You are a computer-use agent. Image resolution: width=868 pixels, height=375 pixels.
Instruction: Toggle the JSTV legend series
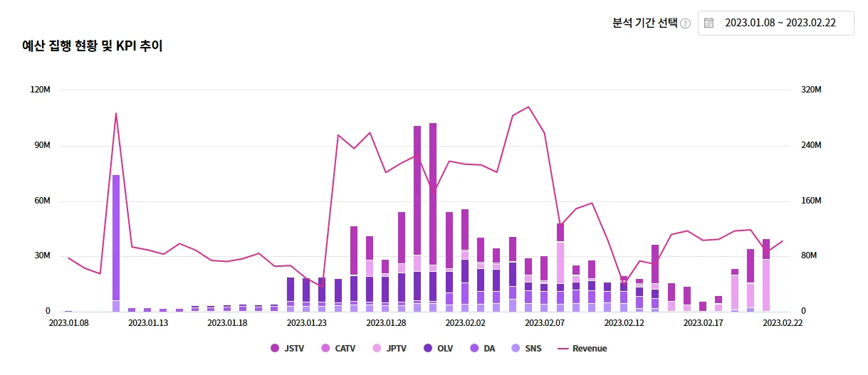(x=287, y=349)
